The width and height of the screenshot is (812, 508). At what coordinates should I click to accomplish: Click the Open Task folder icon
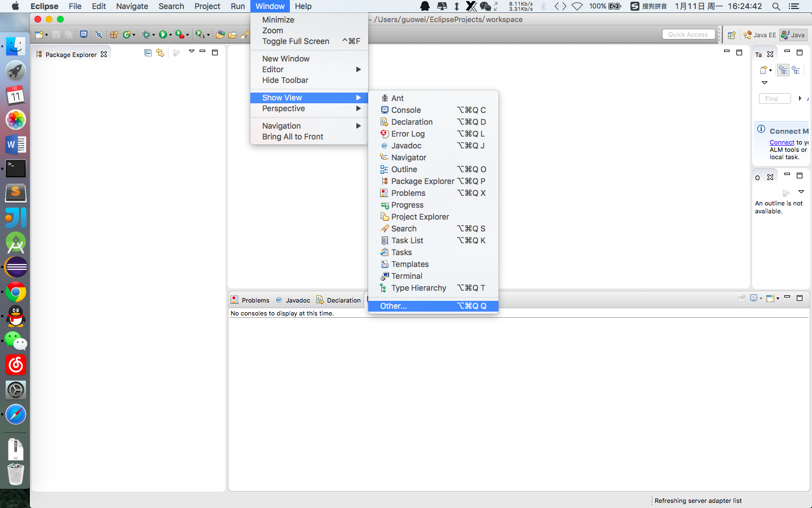pyautogui.click(x=232, y=34)
